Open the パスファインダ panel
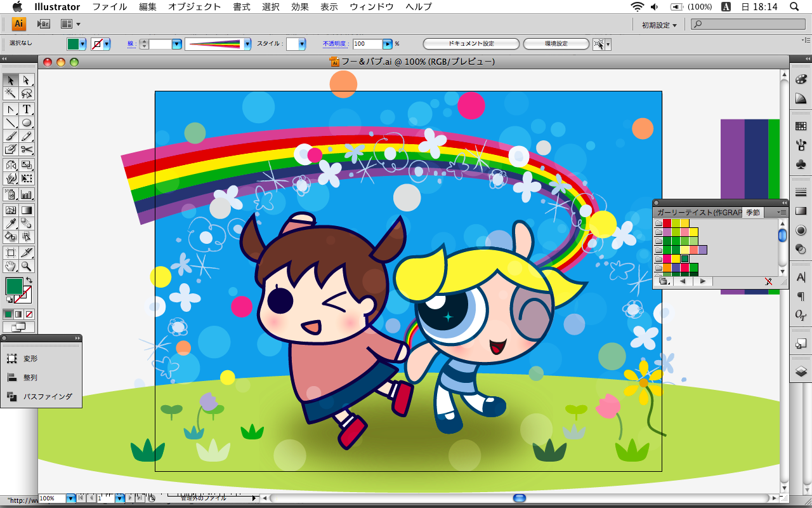Screen dimensions: 812x508 (39, 396)
